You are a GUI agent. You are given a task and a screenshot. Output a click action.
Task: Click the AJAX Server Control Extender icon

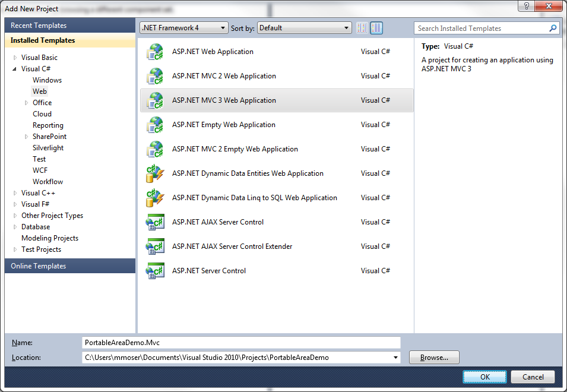coord(155,246)
